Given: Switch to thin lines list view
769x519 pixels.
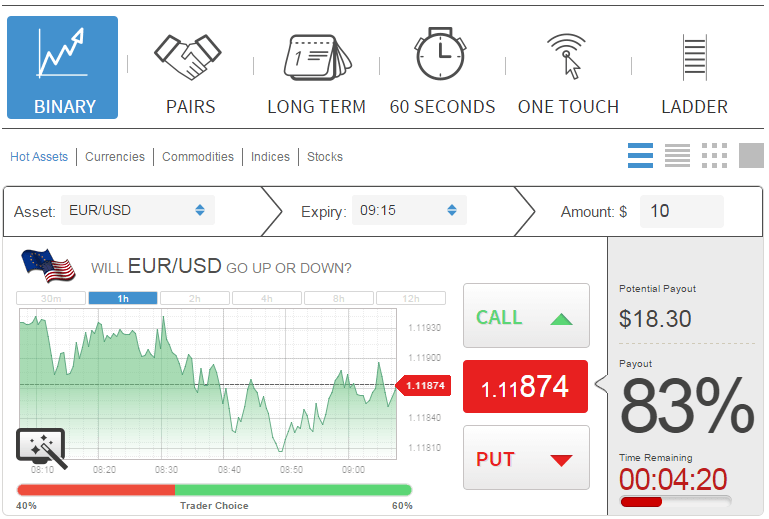Looking at the screenshot, I should (677, 156).
